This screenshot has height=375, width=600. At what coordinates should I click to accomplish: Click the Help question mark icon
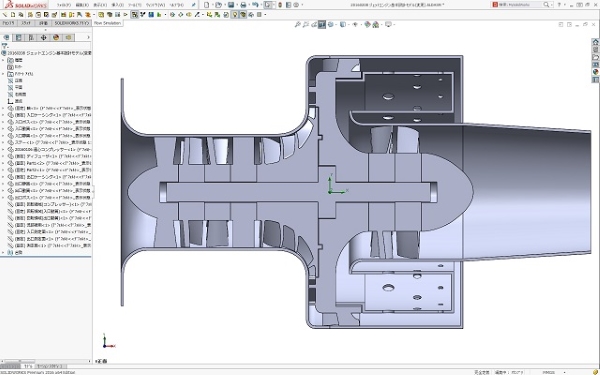pos(559,5)
